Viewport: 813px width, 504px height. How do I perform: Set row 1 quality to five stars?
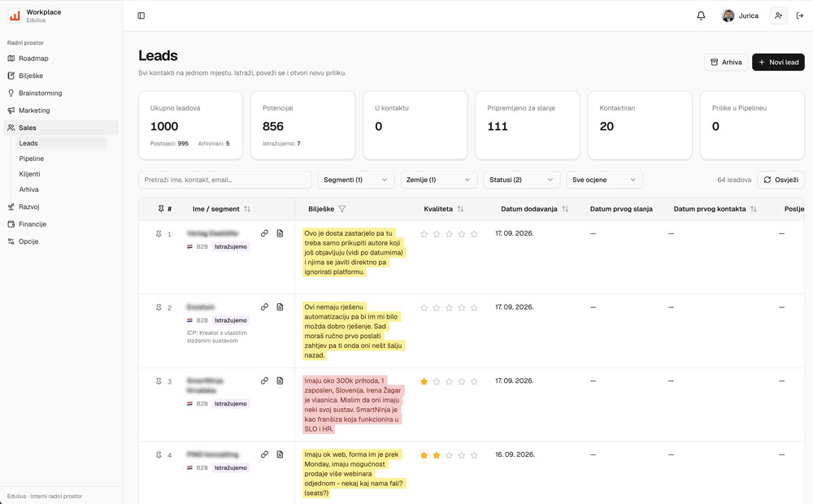tap(474, 234)
